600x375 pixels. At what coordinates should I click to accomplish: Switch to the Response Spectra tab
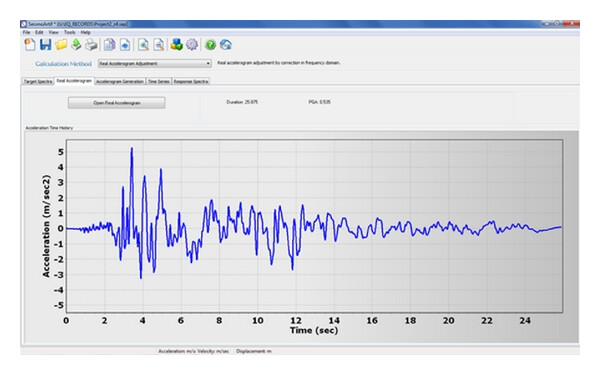click(191, 82)
